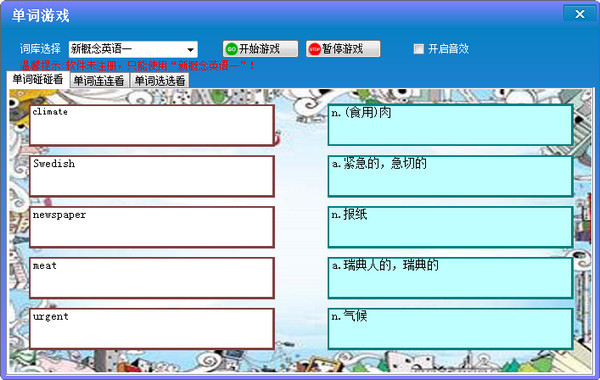Choose the meat word card
Viewport: 600px width, 380px height.
tap(152, 278)
